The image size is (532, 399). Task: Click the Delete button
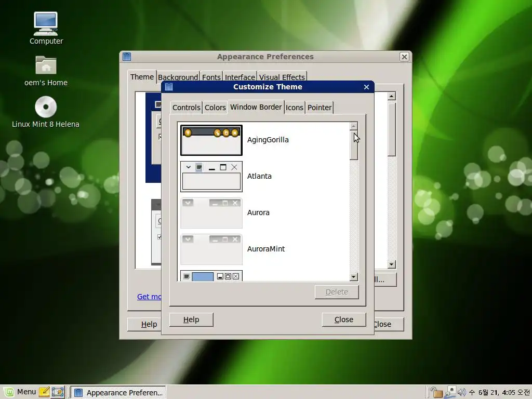pos(337,292)
